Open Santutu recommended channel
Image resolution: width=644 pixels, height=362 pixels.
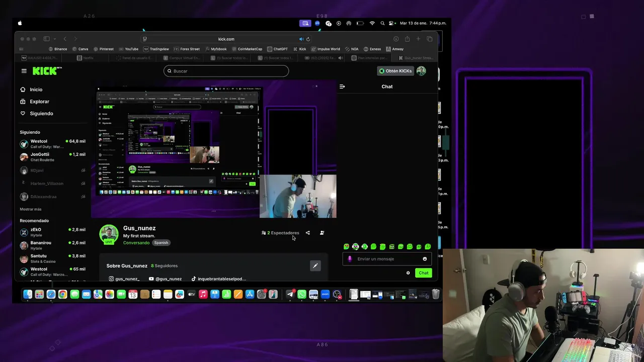[52, 258]
